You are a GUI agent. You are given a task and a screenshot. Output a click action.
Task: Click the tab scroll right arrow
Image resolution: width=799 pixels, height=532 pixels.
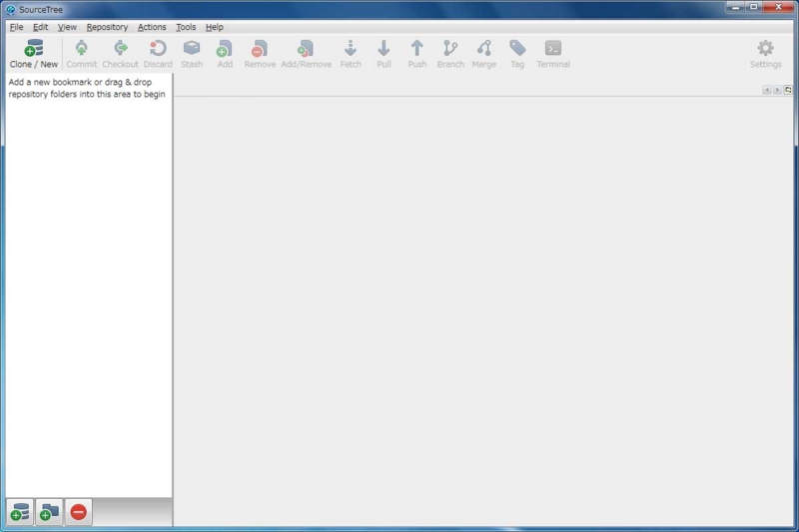pyautogui.click(x=777, y=90)
